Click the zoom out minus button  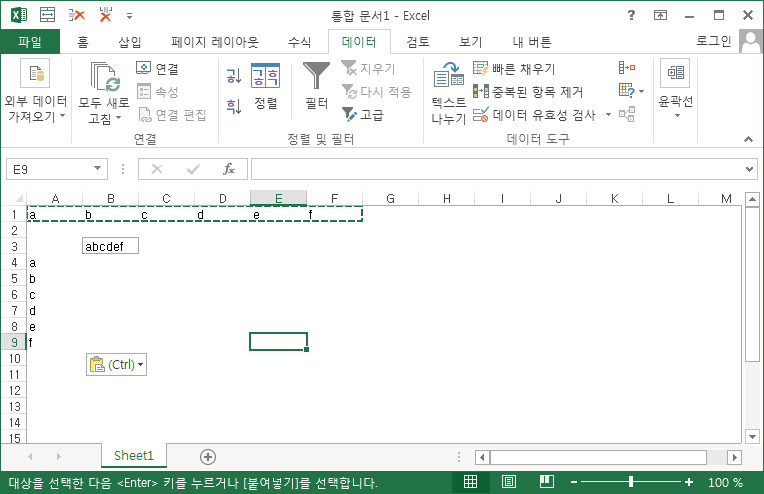tap(573, 482)
